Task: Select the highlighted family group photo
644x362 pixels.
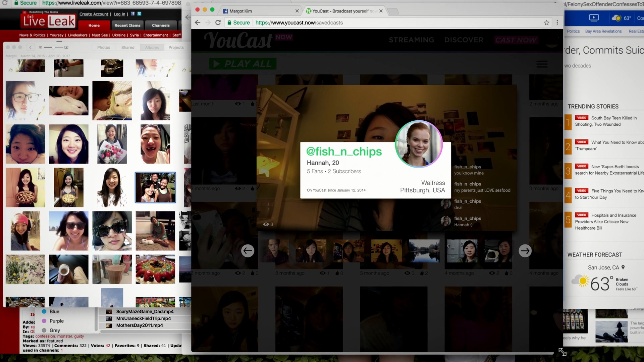Action: (155, 187)
